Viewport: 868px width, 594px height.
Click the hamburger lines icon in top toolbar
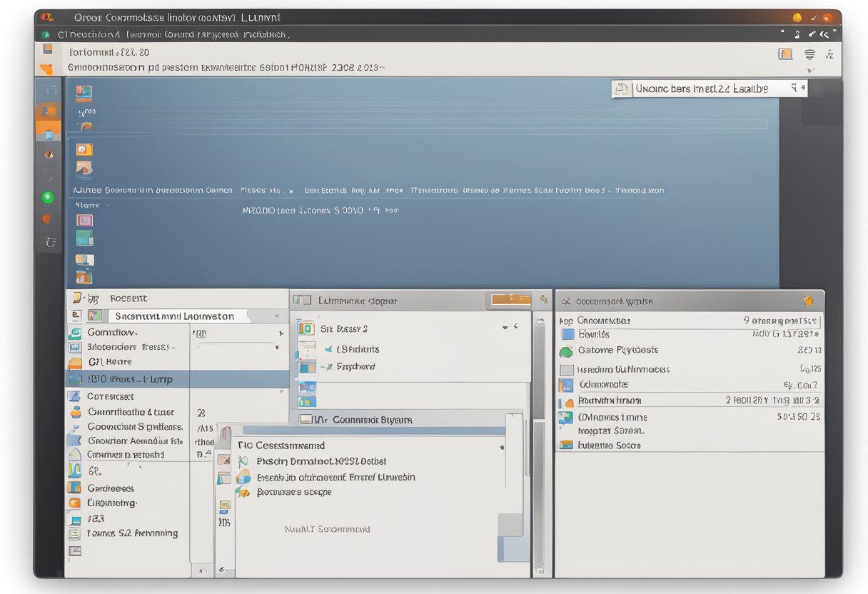click(x=809, y=54)
